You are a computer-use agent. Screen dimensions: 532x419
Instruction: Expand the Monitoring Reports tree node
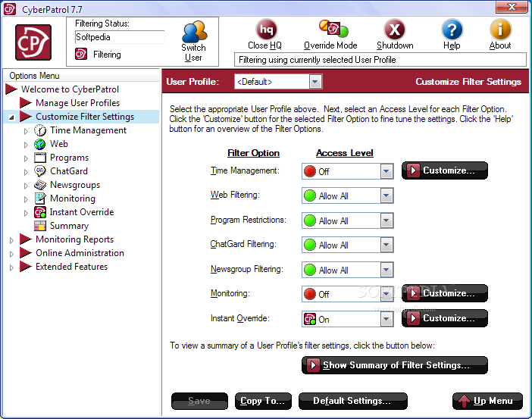click(x=11, y=240)
